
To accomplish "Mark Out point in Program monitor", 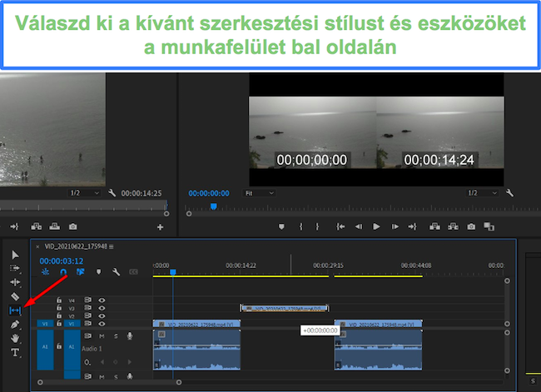I will 317,226.
